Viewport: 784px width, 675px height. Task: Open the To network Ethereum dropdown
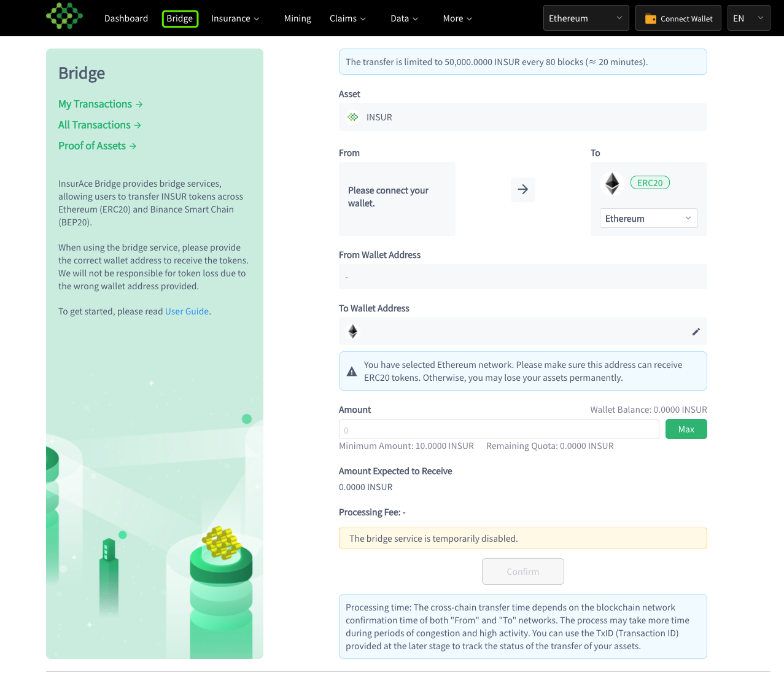(x=649, y=218)
